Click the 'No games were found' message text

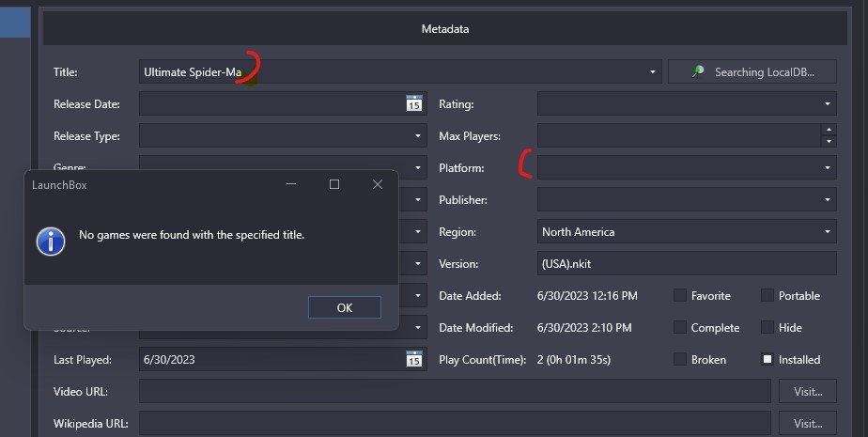192,235
